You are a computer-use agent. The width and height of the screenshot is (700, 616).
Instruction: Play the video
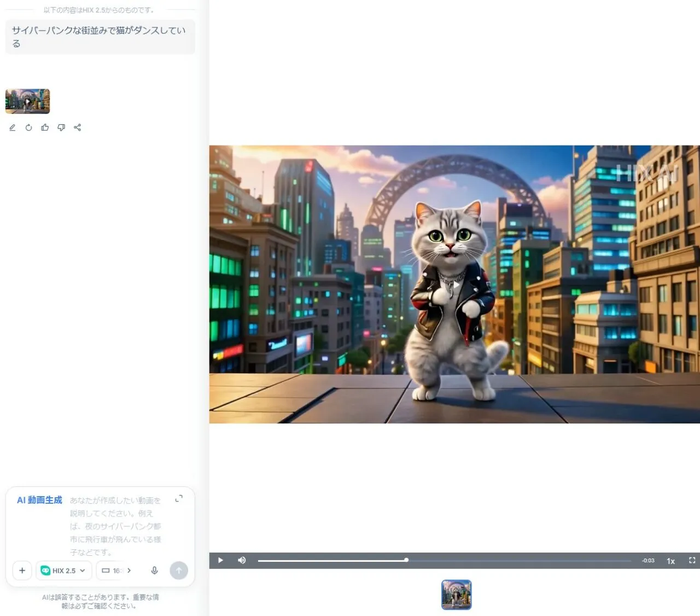coord(220,560)
